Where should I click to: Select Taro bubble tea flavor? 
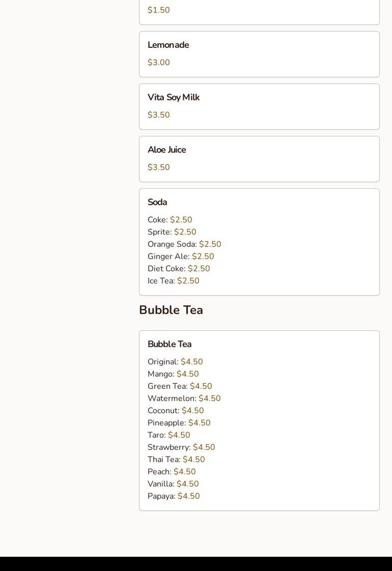coord(169,435)
